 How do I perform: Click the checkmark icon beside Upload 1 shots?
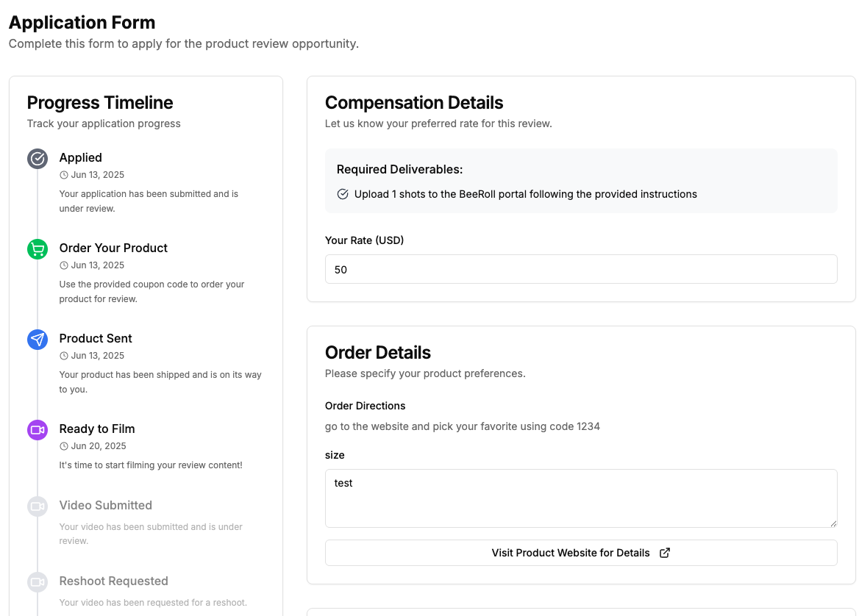point(343,194)
